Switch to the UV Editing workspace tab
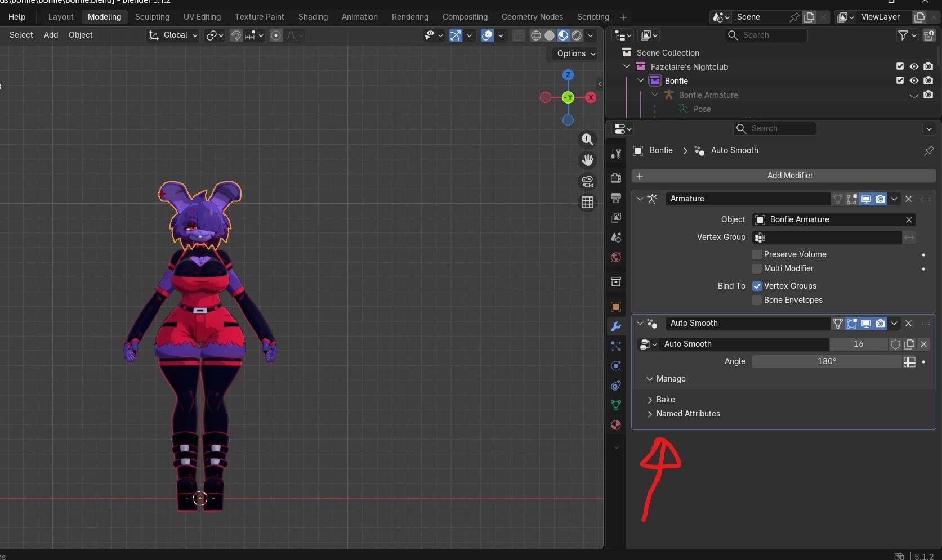This screenshot has width=942, height=560. [x=202, y=17]
